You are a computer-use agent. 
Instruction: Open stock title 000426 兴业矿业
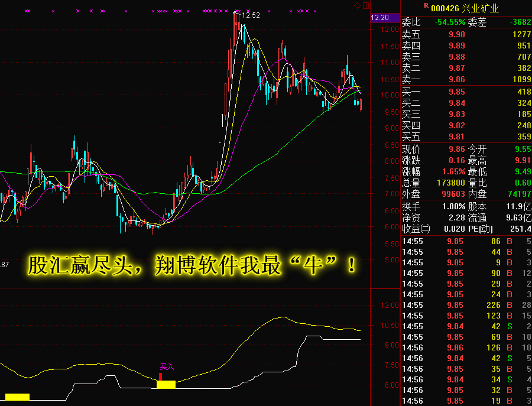(x=465, y=8)
